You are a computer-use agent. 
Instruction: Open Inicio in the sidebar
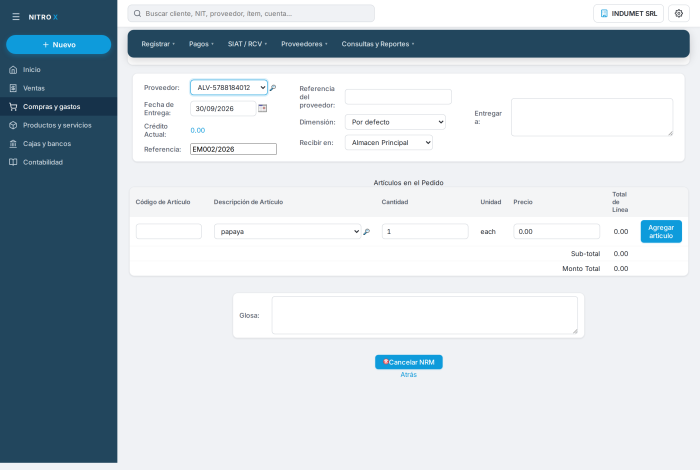pyautogui.click(x=58, y=70)
